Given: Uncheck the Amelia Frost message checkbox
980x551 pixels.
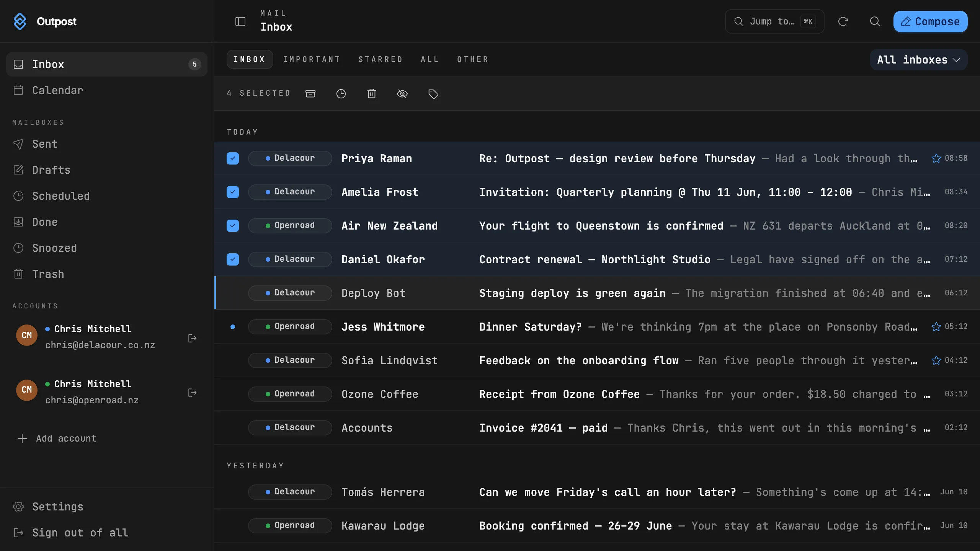Looking at the screenshot, I should [x=233, y=192].
